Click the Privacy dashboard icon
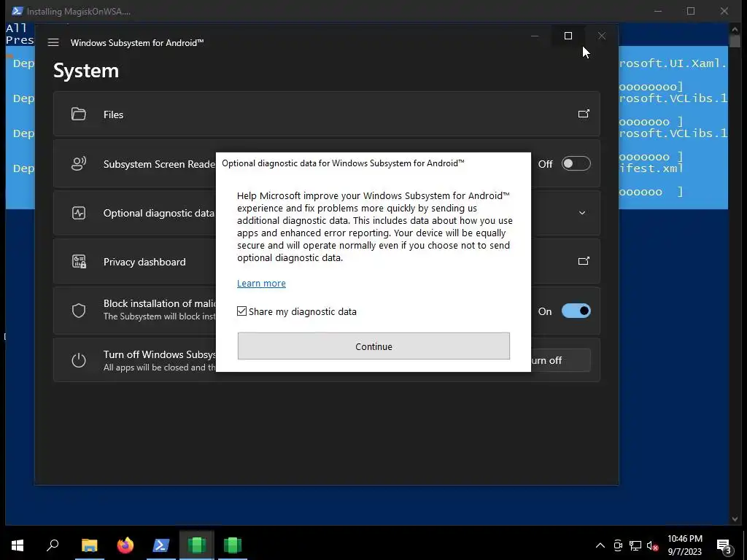 coord(79,262)
